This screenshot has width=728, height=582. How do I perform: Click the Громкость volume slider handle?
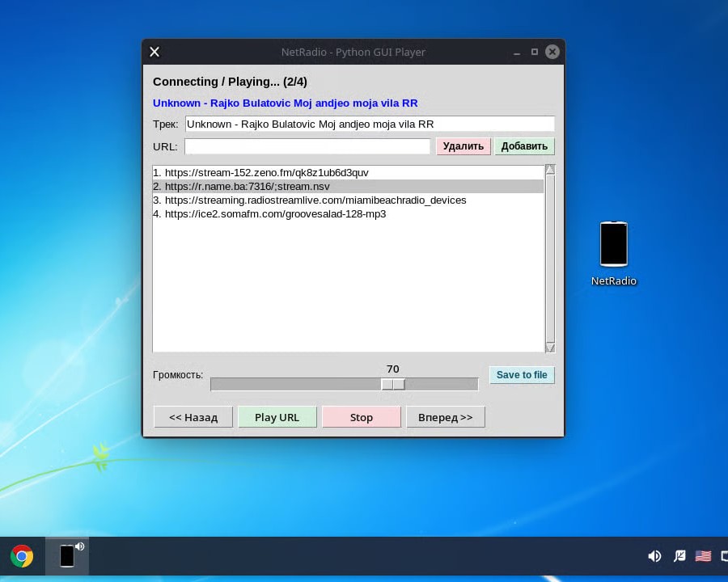[x=393, y=384]
